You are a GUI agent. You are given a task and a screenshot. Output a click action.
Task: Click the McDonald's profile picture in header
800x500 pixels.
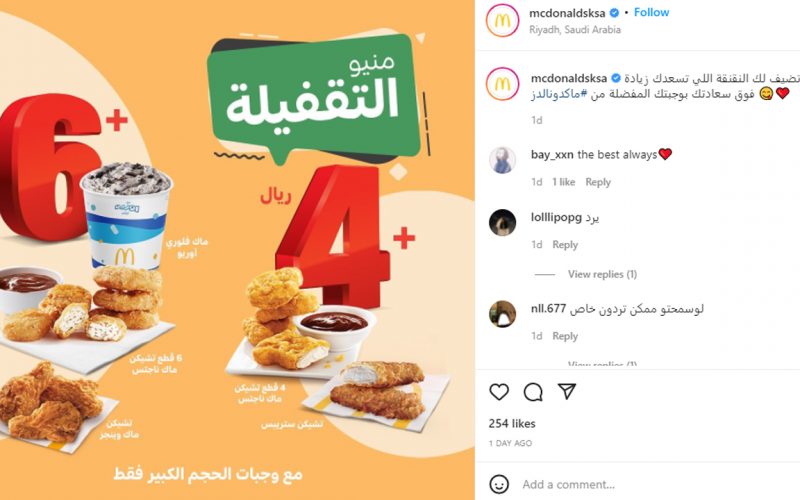pyautogui.click(x=502, y=20)
